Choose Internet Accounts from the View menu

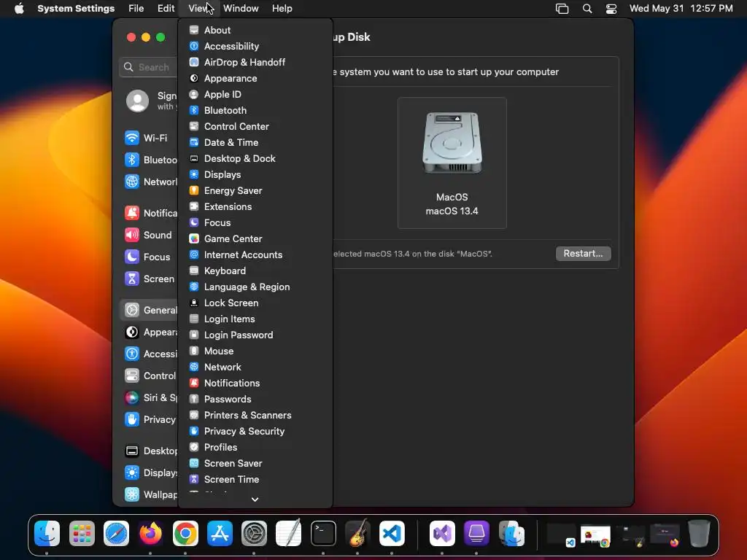point(255,254)
